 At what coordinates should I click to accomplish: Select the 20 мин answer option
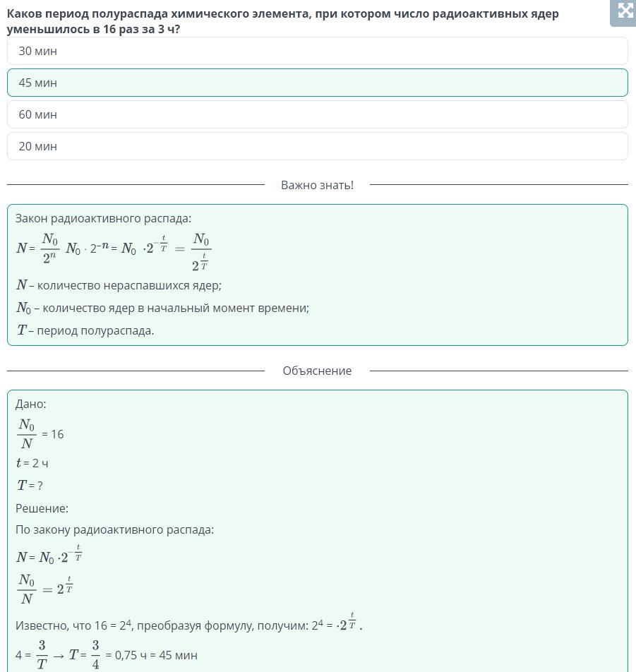pyautogui.click(x=318, y=146)
